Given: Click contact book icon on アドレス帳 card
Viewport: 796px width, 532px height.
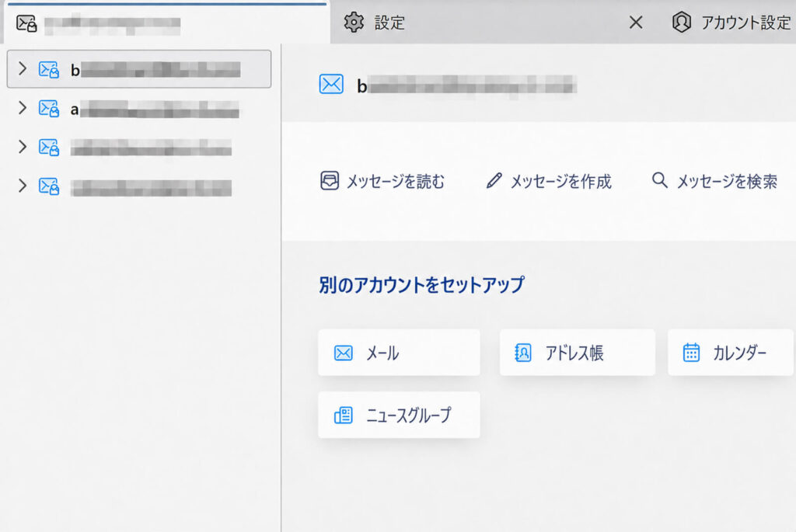Looking at the screenshot, I should click(523, 353).
